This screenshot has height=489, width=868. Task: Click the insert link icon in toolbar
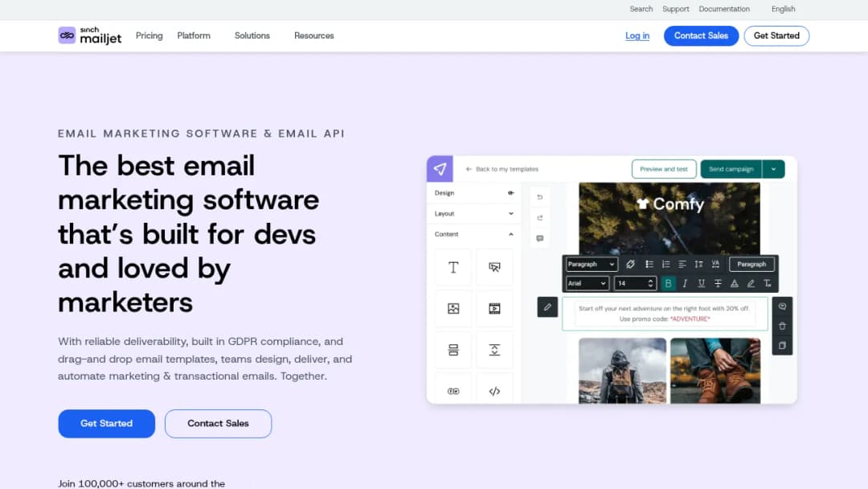pyautogui.click(x=630, y=264)
